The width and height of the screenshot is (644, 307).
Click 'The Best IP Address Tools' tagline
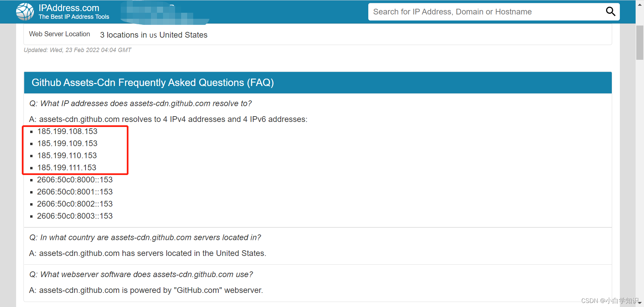point(74,17)
